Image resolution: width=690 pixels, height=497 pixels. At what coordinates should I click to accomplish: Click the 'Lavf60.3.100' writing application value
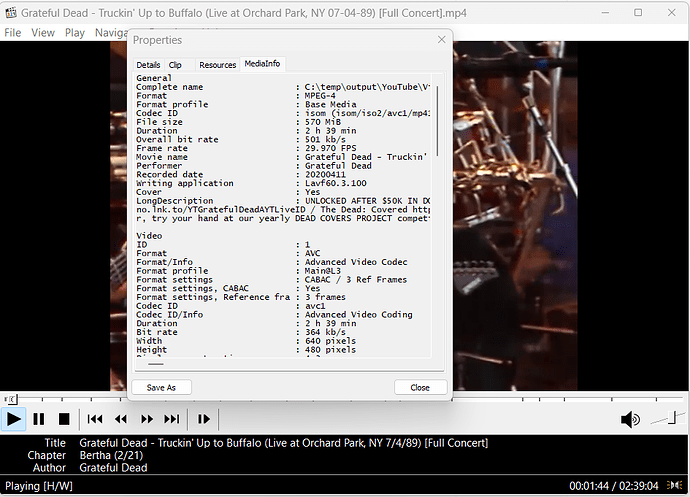pos(336,183)
